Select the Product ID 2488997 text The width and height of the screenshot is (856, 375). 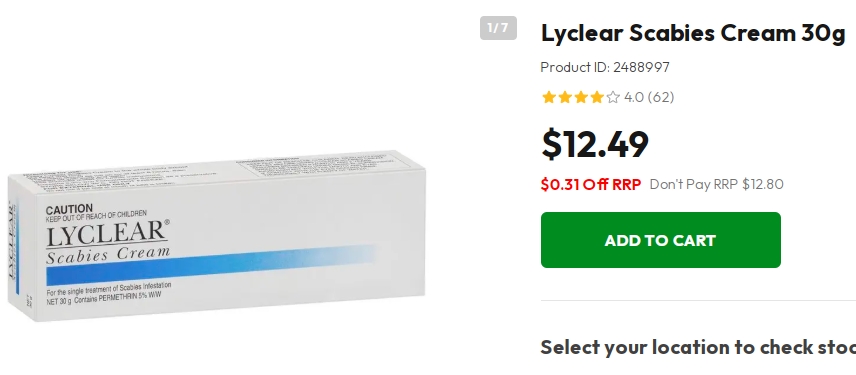[605, 67]
